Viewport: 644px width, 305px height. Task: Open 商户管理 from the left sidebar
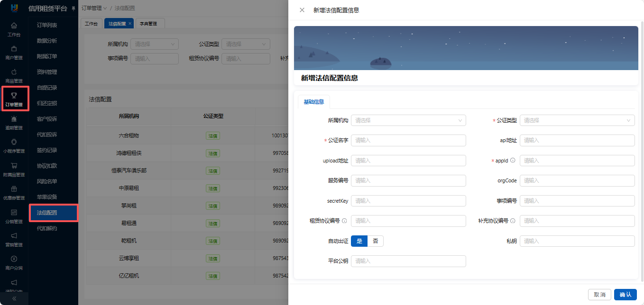click(14, 49)
